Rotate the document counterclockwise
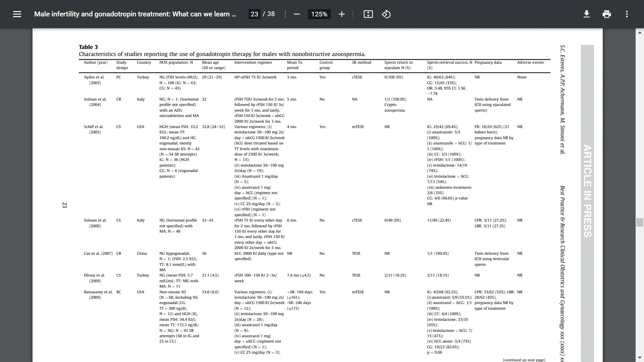Image resolution: width=644 pixels, height=362 pixels. (x=386, y=14)
